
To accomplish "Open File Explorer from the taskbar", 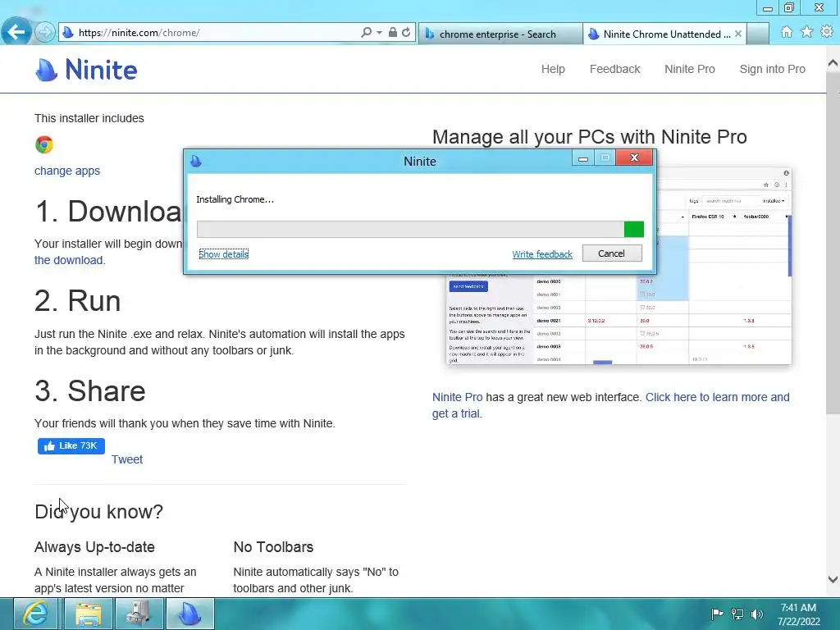I will [89, 614].
